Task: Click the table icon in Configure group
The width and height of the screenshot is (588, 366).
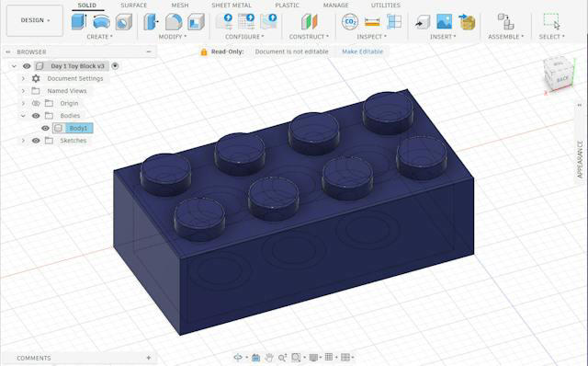Action: pyautogui.click(x=246, y=21)
